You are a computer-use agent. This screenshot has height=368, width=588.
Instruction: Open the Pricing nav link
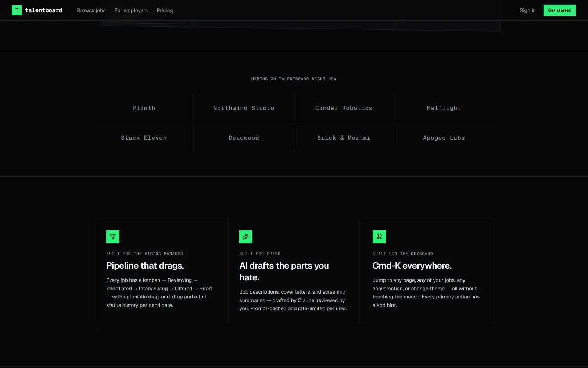(165, 10)
